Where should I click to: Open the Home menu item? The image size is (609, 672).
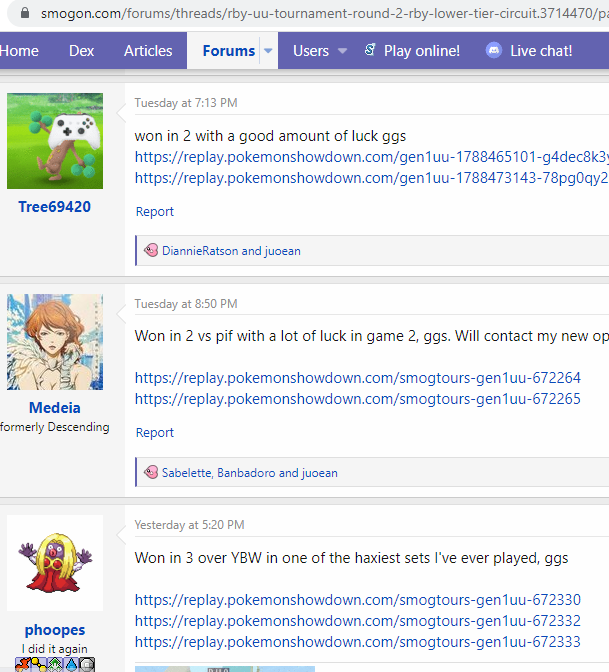[19, 51]
